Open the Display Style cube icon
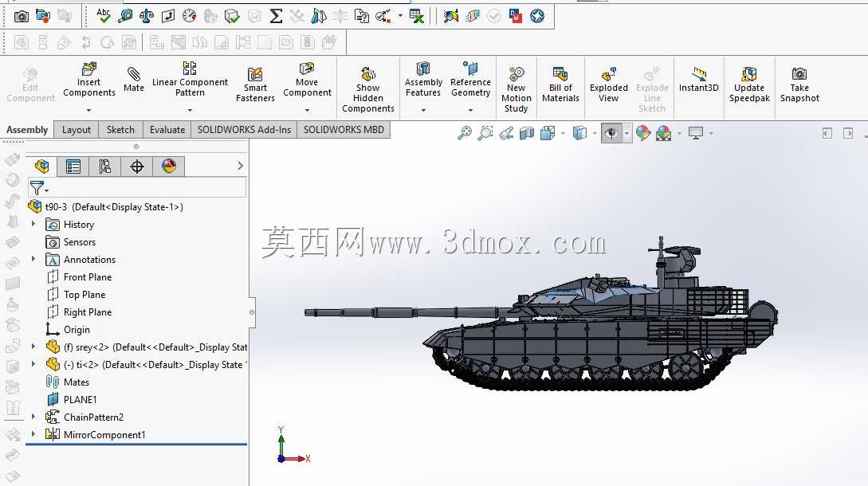Image resolution: width=868 pixels, height=486 pixels. (579, 133)
